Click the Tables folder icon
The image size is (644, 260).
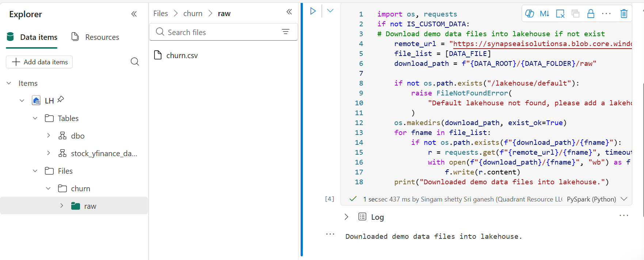(x=49, y=118)
